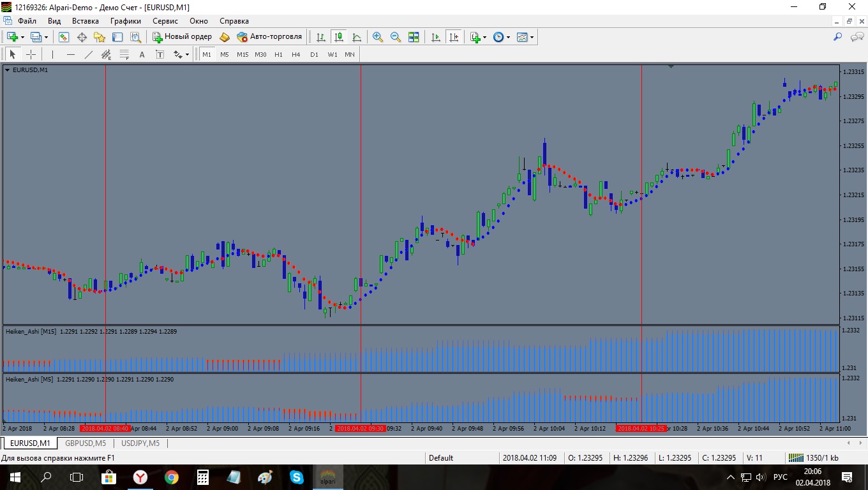Screen dimensions: 868x490
Task: Tile chart windows icon
Action: (x=414, y=37)
